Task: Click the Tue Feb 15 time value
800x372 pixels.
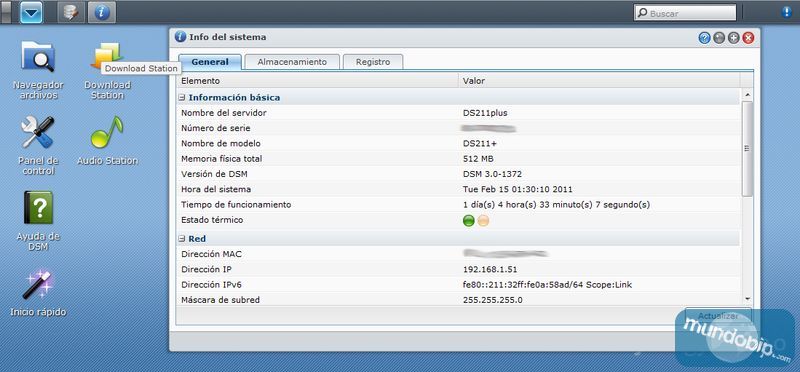Action: [517, 189]
